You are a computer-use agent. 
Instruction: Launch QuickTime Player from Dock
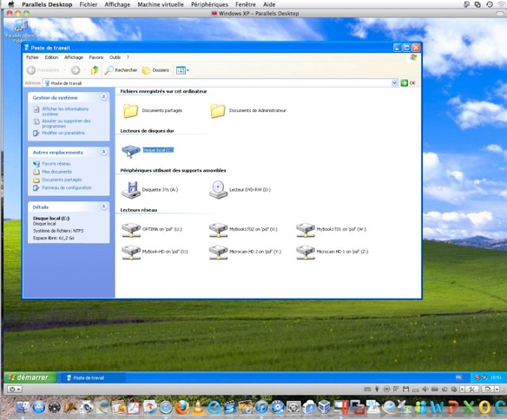coord(214,407)
